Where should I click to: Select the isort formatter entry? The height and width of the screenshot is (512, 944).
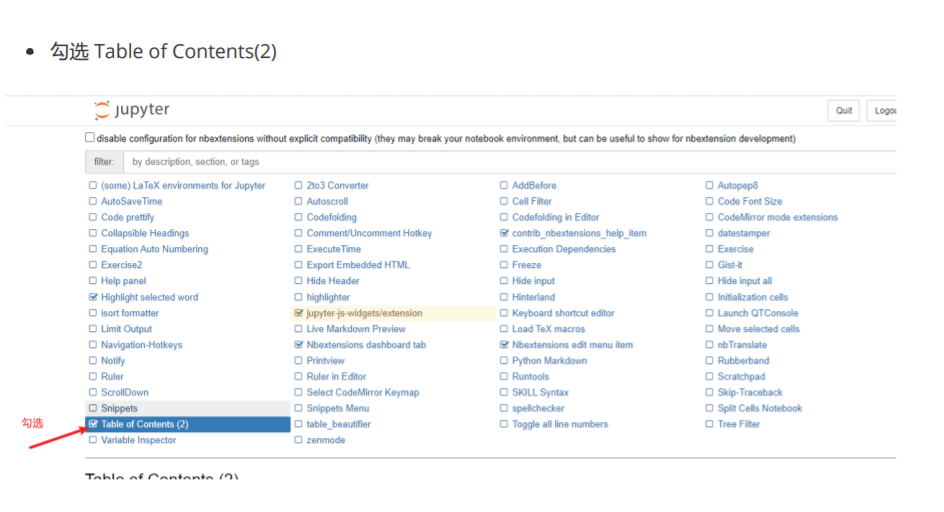tap(130, 313)
